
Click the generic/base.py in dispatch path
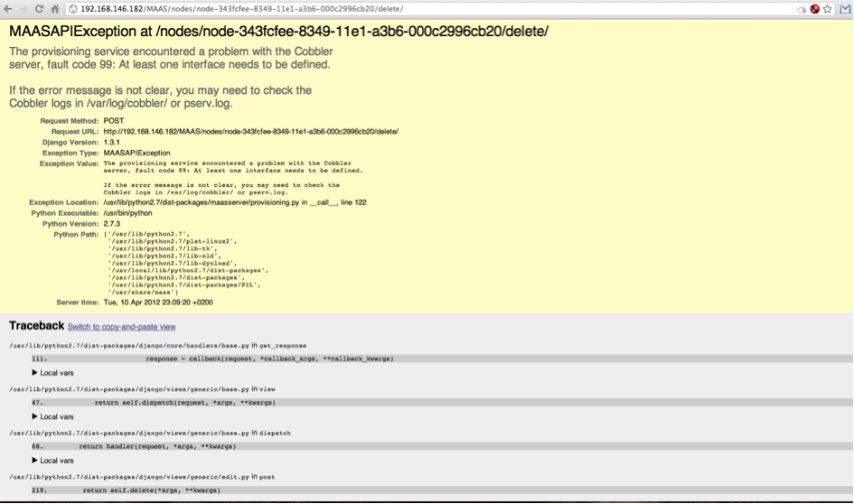[150, 434]
